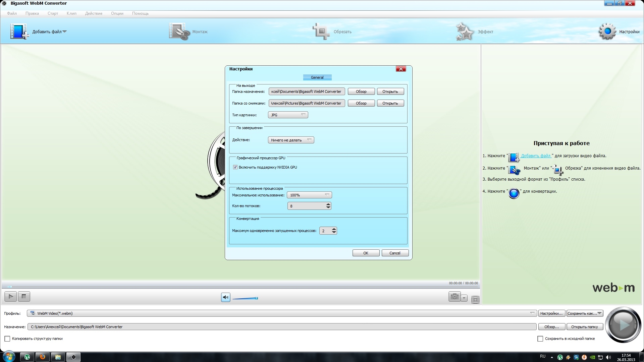Open the Клип menu
Viewport: 644px width, 362px height.
tap(71, 13)
